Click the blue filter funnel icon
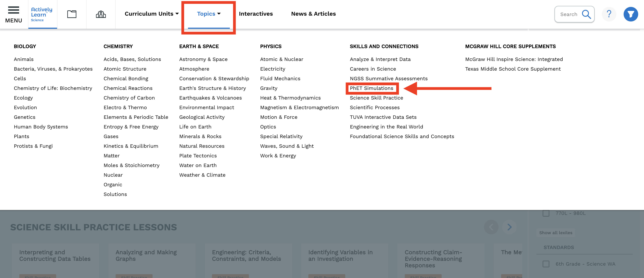This screenshot has width=644, height=278. 631,14
